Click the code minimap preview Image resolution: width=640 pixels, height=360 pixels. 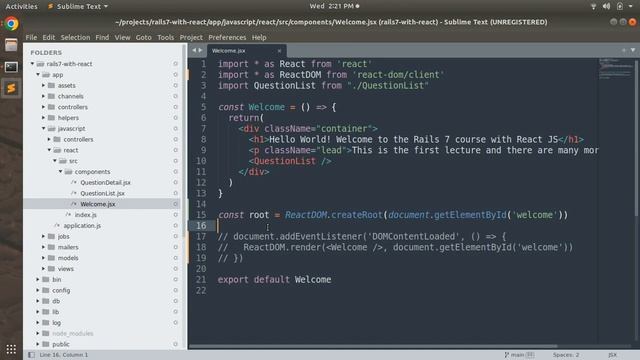(x=616, y=69)
